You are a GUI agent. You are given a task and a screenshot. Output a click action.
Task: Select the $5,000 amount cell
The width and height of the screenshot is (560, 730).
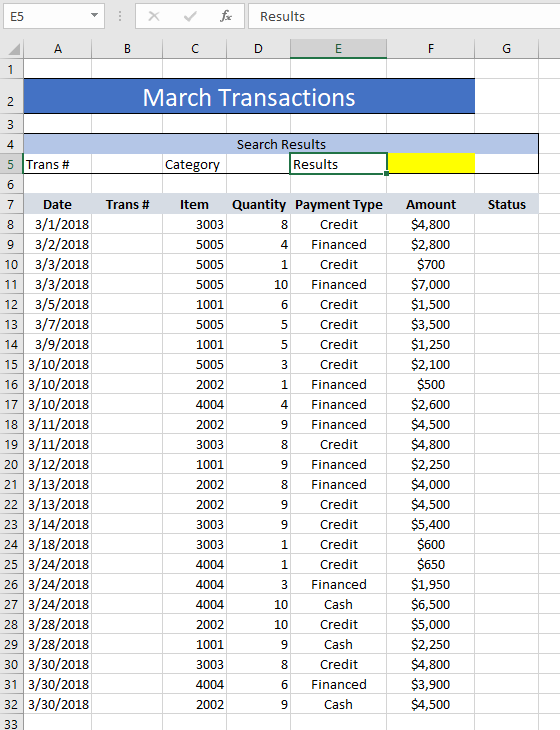pos(431,625)
